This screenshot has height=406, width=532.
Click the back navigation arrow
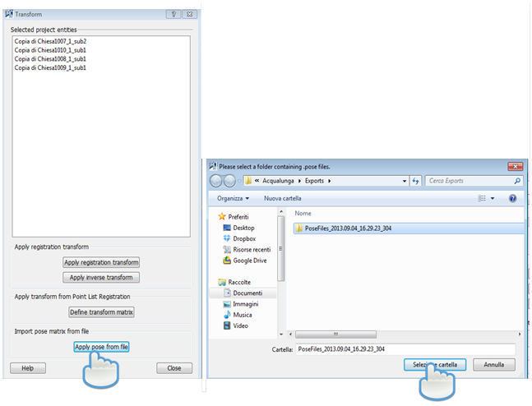coord(217,181)
